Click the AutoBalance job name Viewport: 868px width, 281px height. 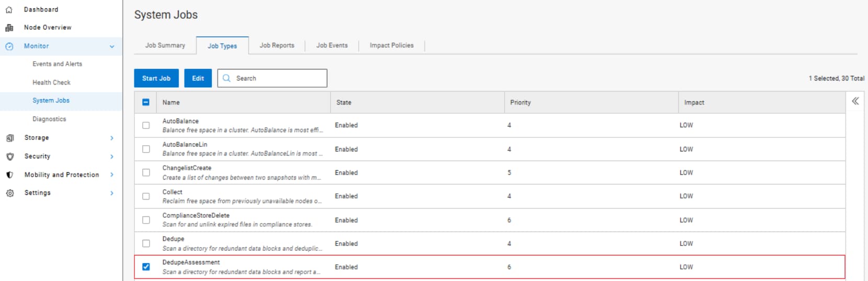click(180, 121)
